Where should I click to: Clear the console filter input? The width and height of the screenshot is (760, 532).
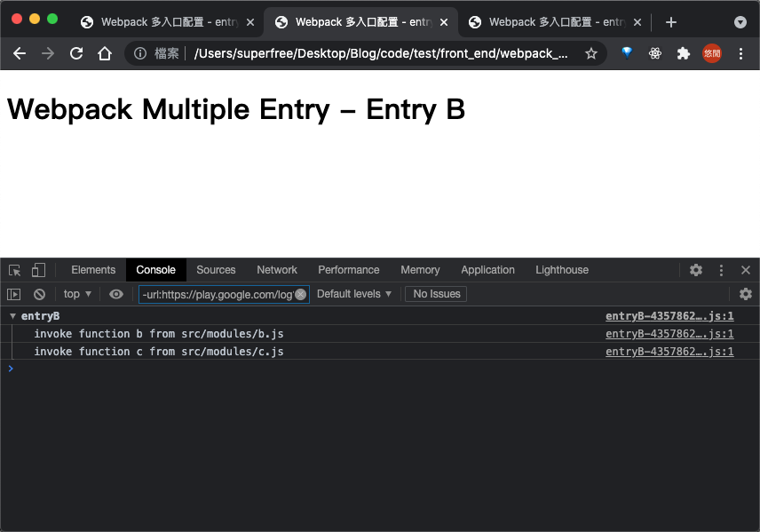(x=300, y=294)
